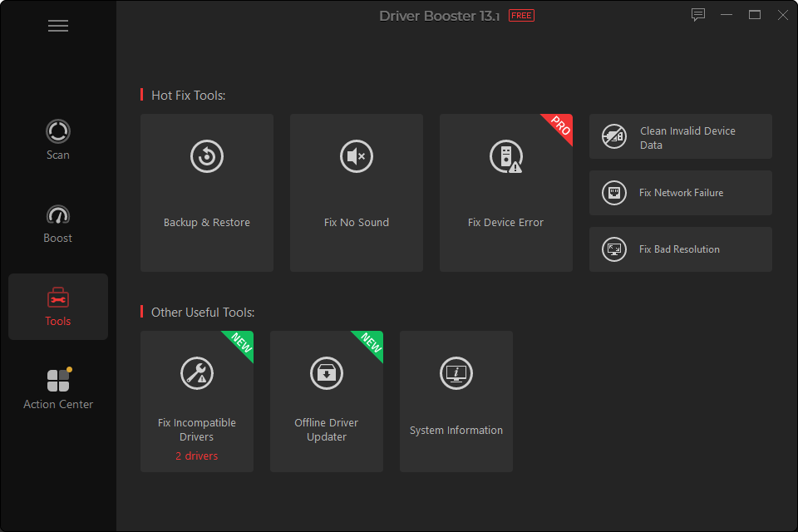
Task: Click the Fix No Sound speaker icon
Action: click(357, 156)
